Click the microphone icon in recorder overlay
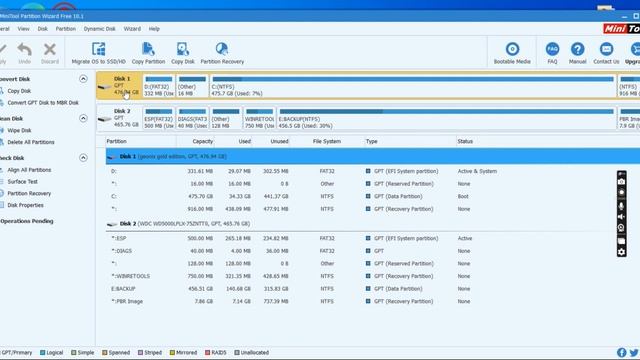Viewport: 640px width, 360px height. pyautogui.click(x=621, y=206)
